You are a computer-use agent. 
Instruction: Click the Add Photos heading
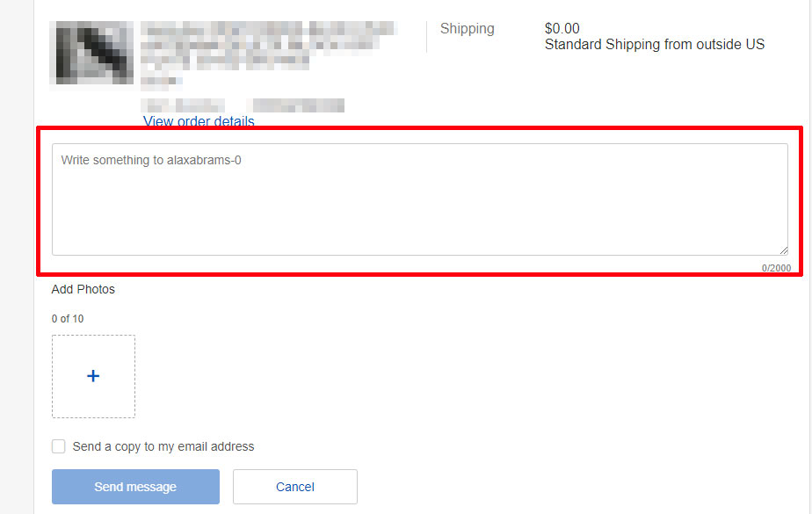click(83, 289)
